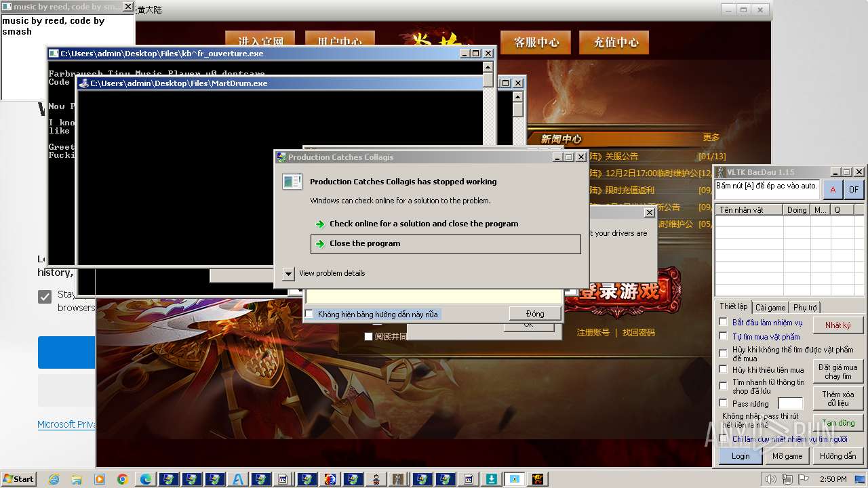Open Microsoft Edge from the taskbar

(x=146, y=479)
